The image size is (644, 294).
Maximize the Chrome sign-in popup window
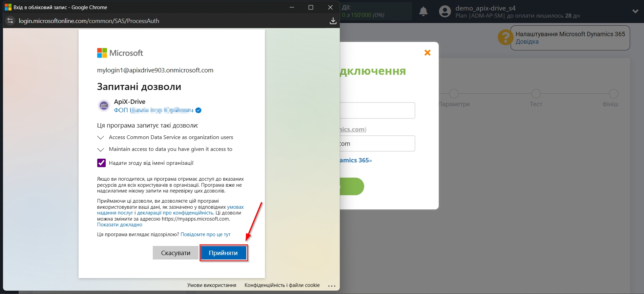(x=311, y=7)
